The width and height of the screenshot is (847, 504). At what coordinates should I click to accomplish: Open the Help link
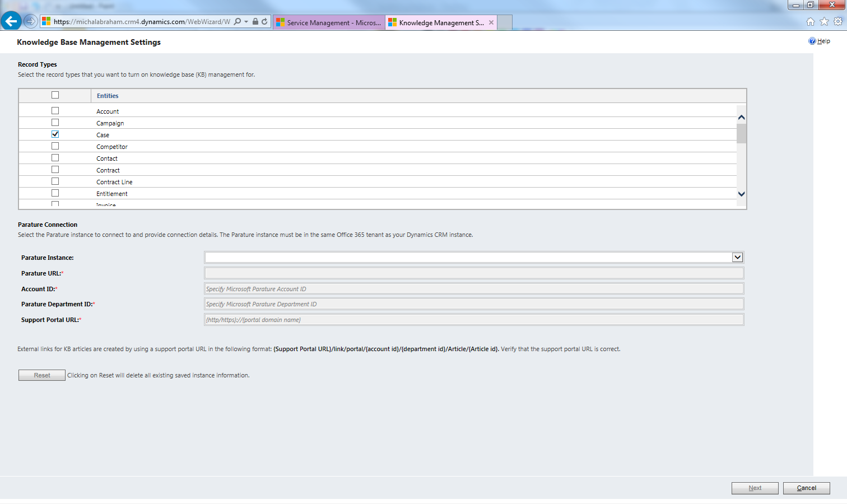(823, 41)
